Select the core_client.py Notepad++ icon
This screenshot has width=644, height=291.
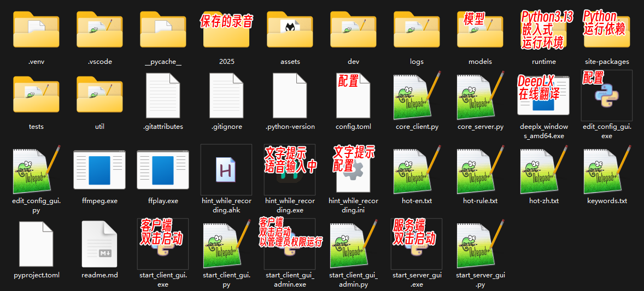point(417,95)
